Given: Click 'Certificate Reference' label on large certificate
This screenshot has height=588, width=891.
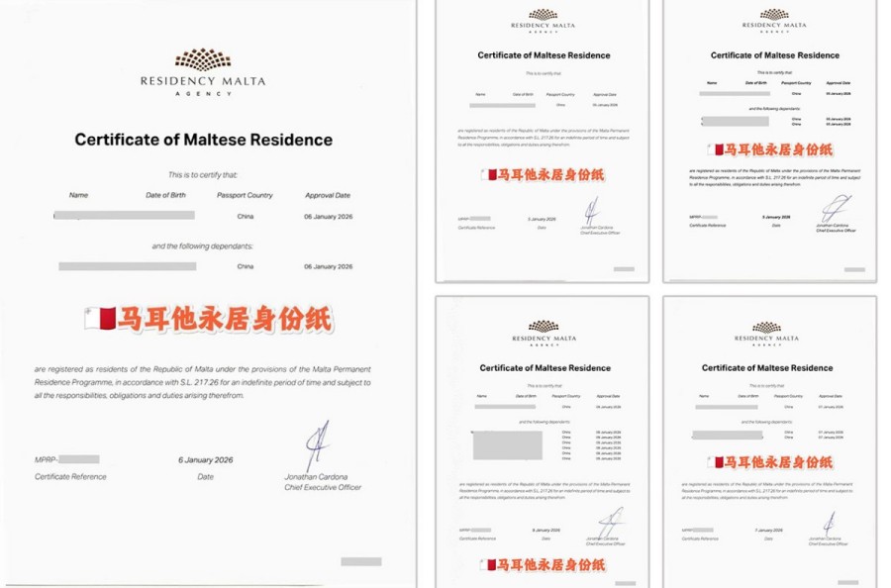Looking at the screenshot, I should point(70,477).
